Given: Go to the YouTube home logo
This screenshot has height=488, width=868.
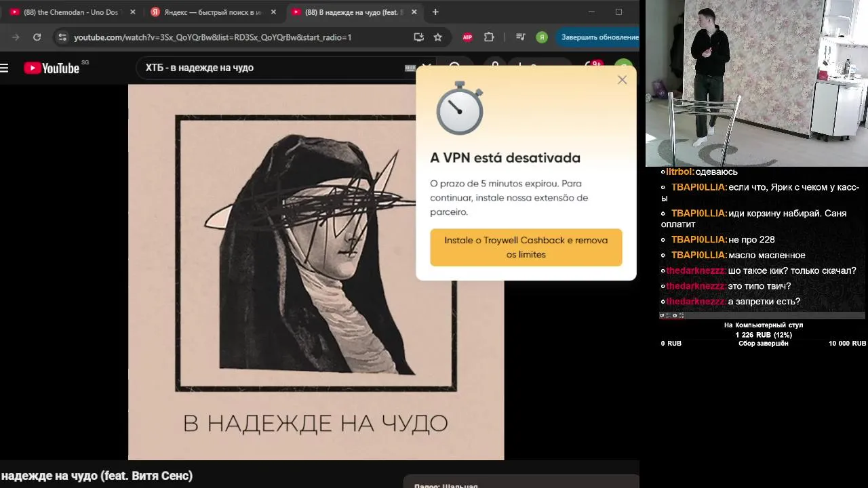Looking at the screenshot, I should coord(52,68).
